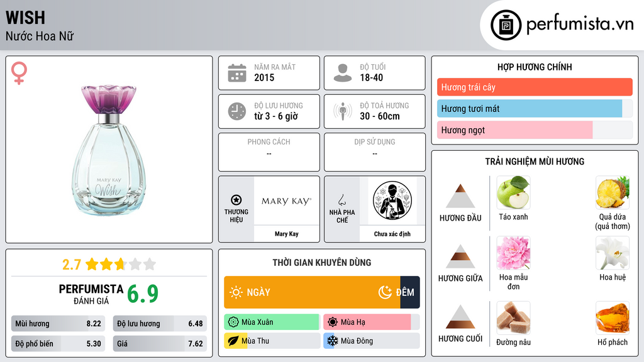Click the Nước Hoa Nữ subtitle
644x362 pixels.
[x=40, y=36]
